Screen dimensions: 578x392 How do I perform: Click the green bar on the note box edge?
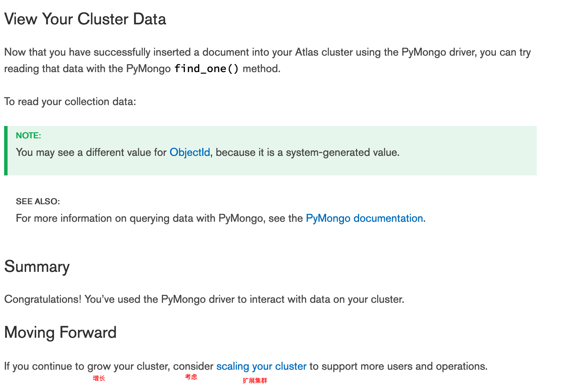click(x=6, y=151)
